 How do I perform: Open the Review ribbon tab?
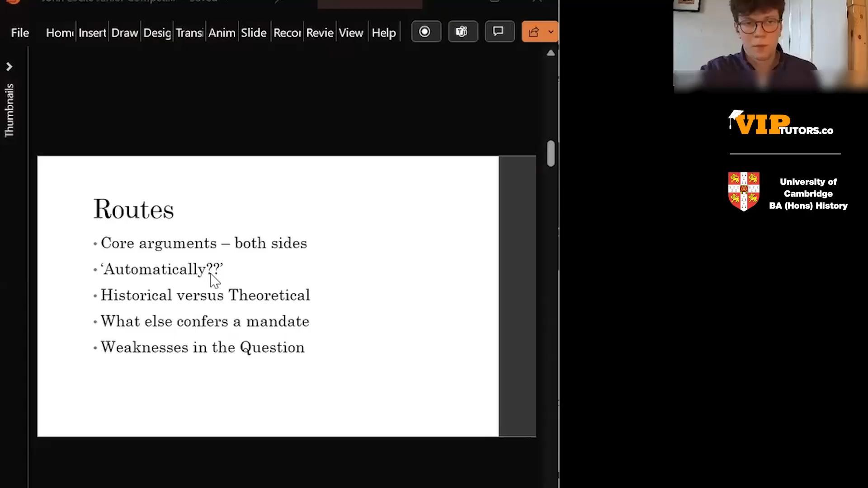[320, 33]
